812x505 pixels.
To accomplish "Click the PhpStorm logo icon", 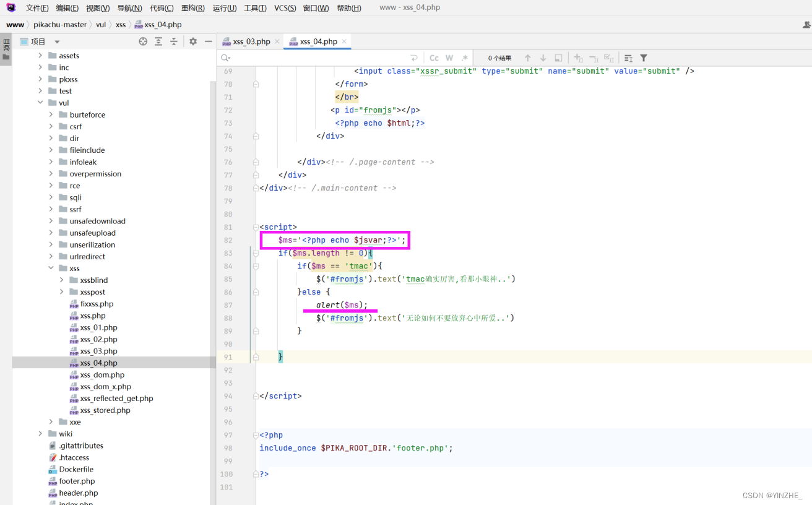I will point(11,7).
